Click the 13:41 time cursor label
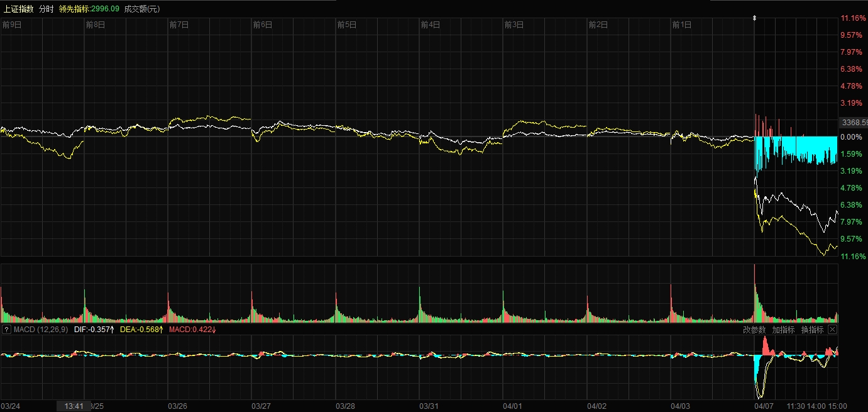Screen dimensions: 868x412 tap(74, 406)
